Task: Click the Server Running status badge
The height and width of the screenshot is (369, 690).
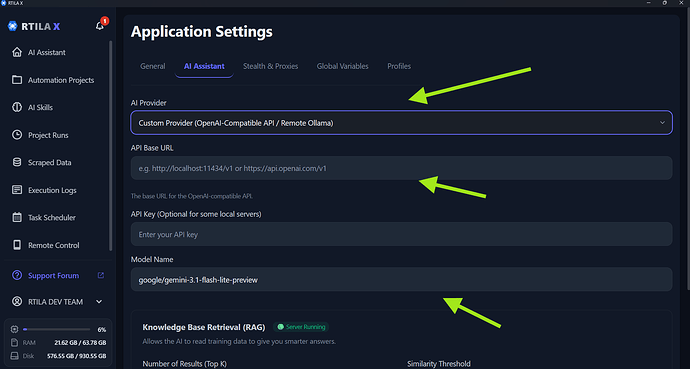Action: pos(301,327)
